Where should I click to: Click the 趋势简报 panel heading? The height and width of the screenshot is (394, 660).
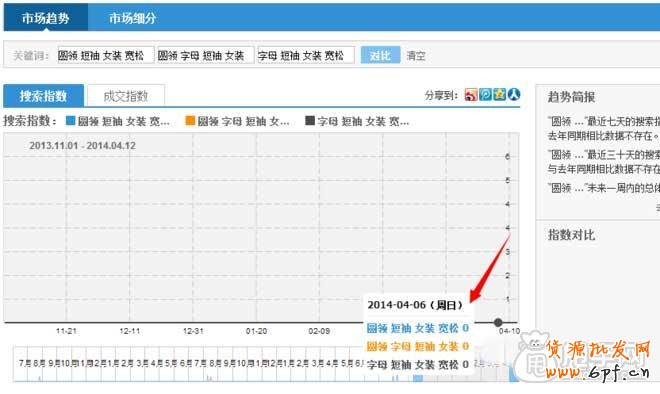pos(571,97)
